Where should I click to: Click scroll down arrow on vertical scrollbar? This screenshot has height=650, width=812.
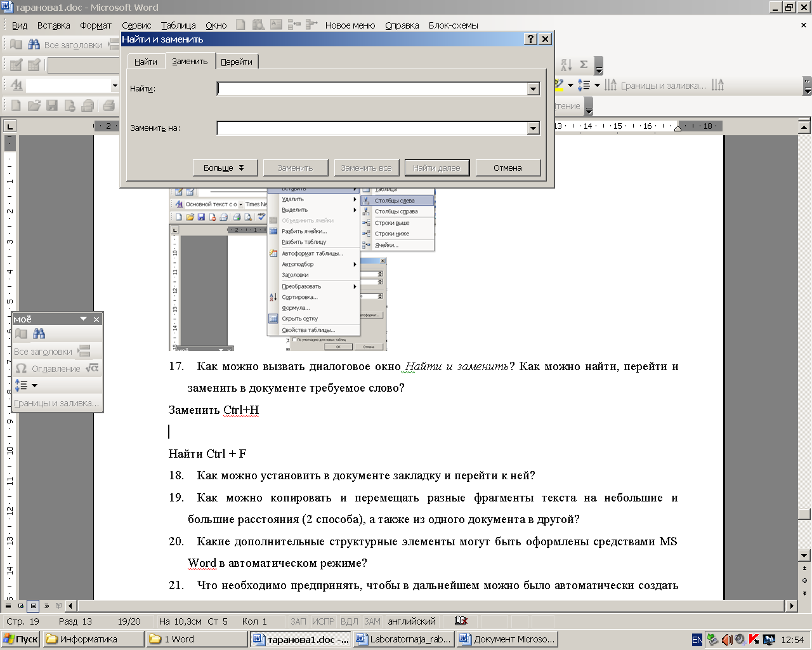click(804, 556)
